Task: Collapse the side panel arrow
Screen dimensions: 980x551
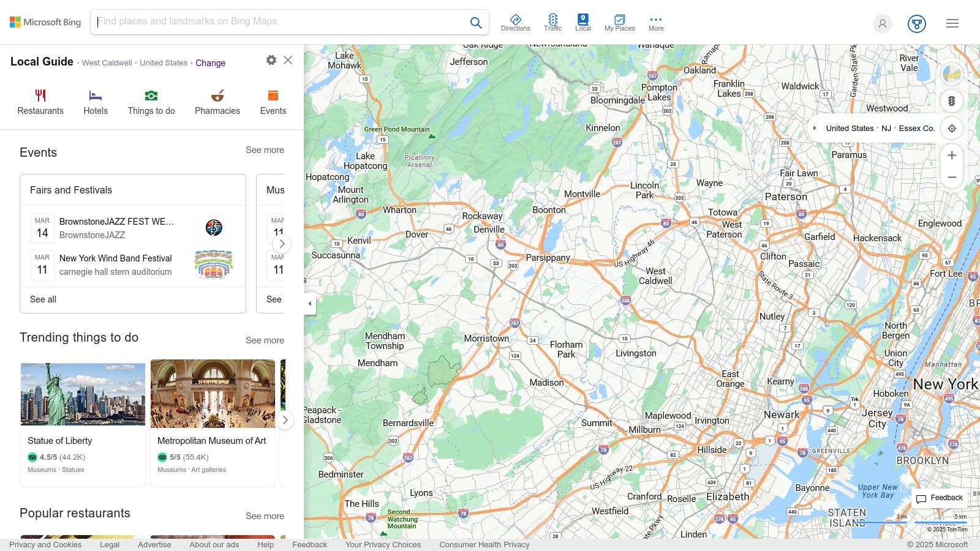Action: (310, 304)
